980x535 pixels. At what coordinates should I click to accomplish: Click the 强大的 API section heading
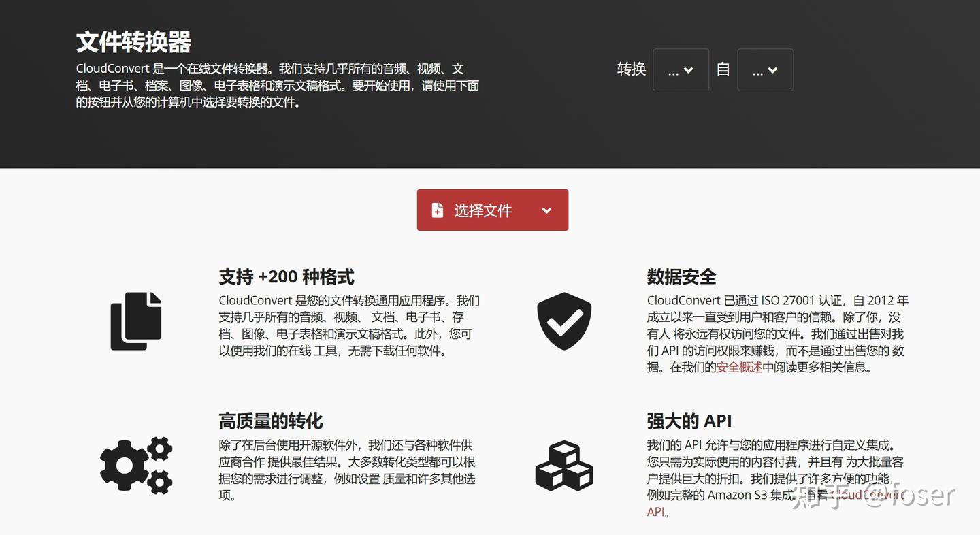(689, 421)
